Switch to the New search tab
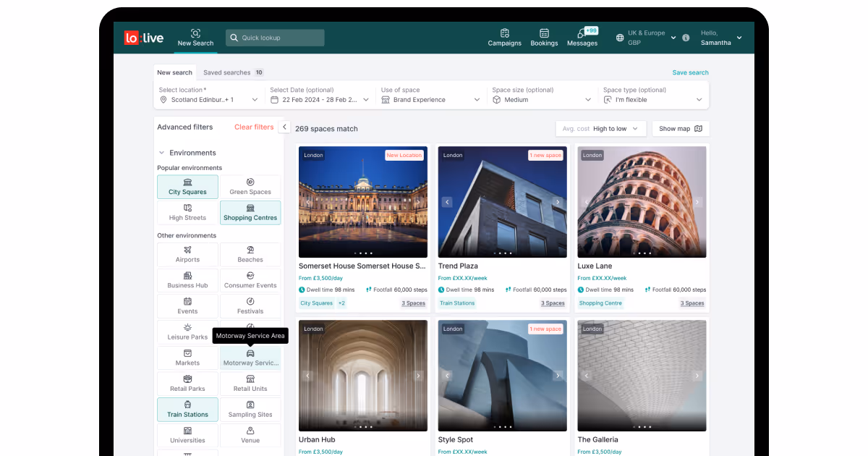Screen dimensions: 868x456 174,72
